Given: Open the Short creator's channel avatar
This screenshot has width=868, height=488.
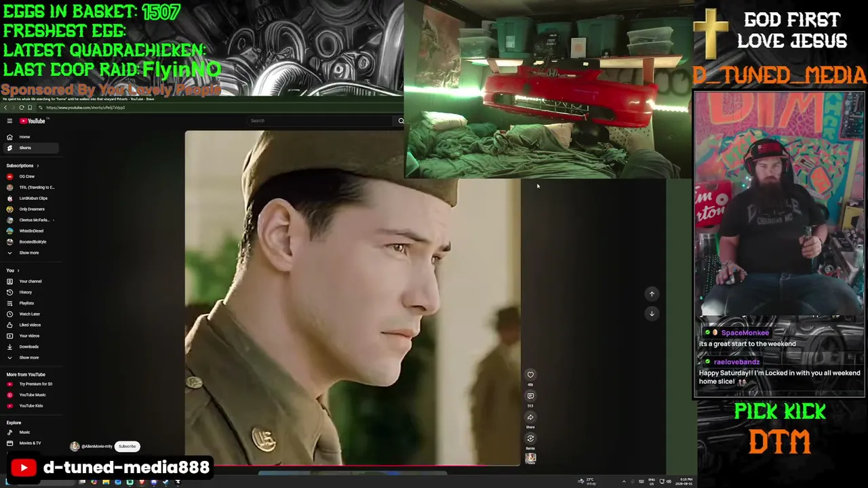Looking at the screenshot, I should (75, 447).
